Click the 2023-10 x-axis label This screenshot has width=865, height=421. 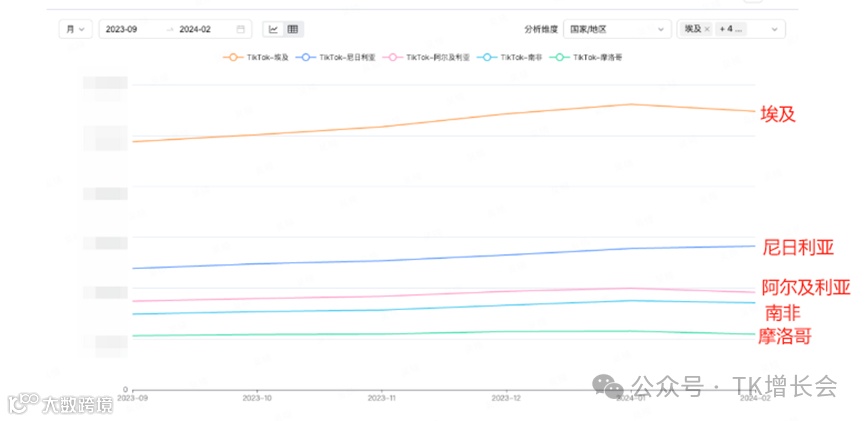258,397
